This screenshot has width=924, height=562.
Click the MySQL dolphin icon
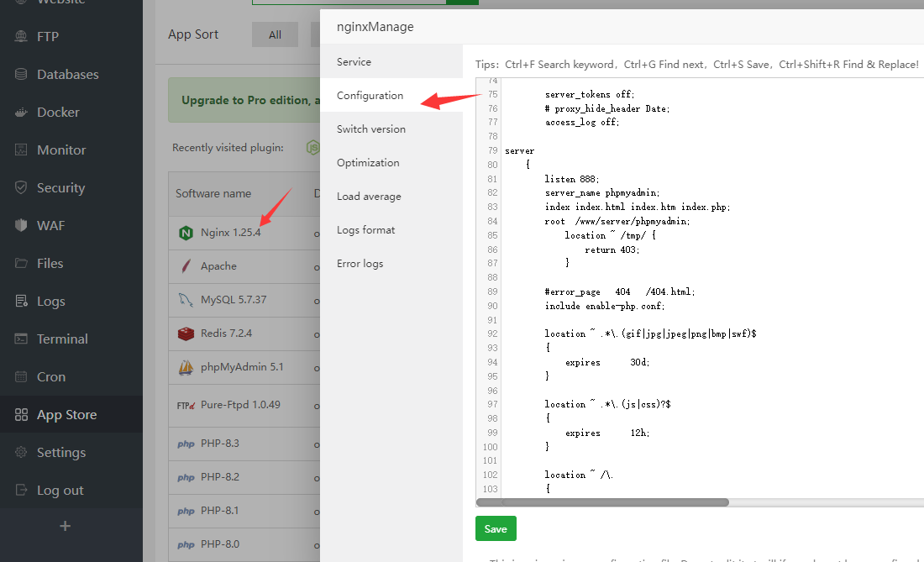coord(186,300)
